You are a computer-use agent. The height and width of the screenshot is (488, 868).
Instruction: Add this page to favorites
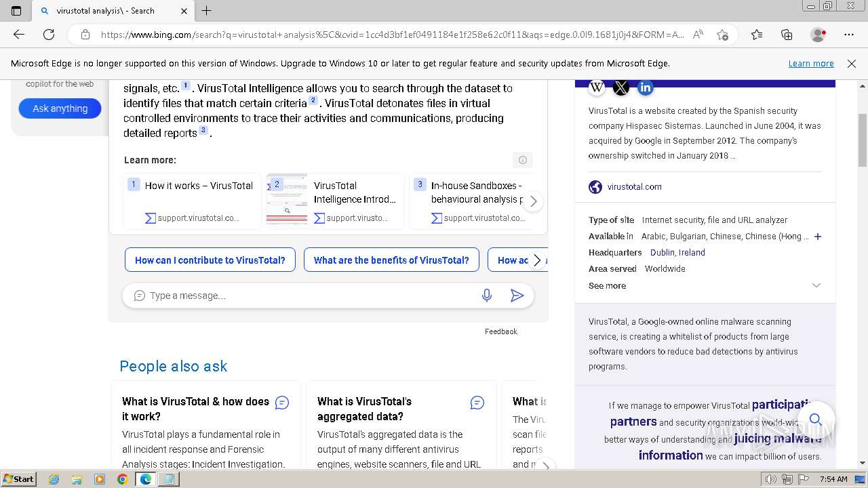[722, 35]
